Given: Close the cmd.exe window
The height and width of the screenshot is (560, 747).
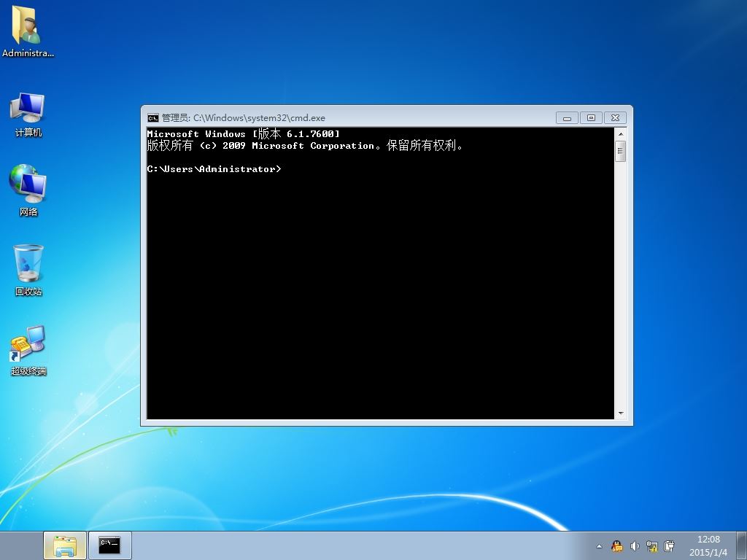Looking at the screenshot, I should click(616, 117).
